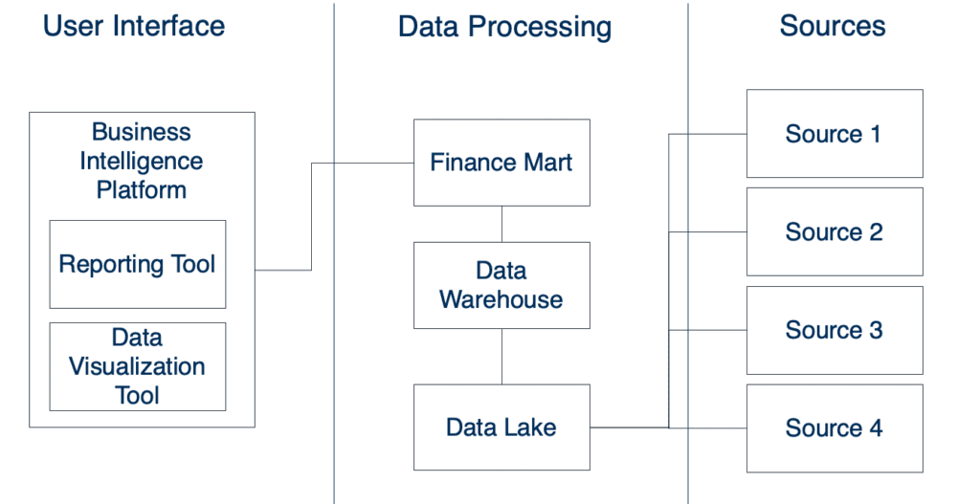Click the Business Intelligence Platform title

(x=142, y=161)
